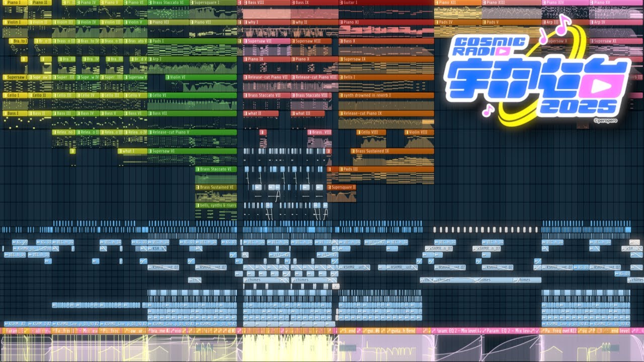
Task: Open the clip menu icon of Piano IX
Action: pos(246,59)
